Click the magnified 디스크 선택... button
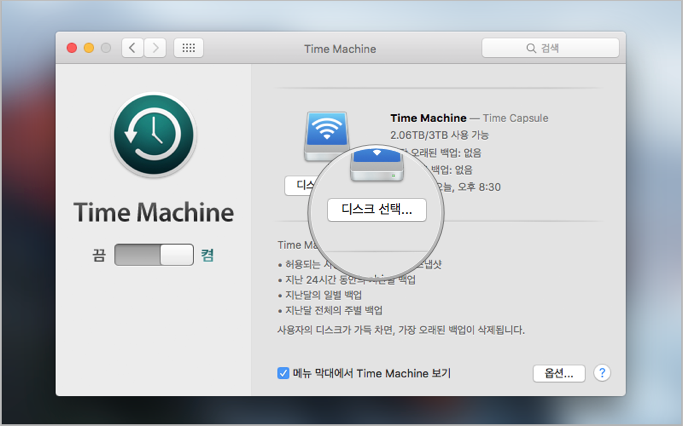 [377, 210]
